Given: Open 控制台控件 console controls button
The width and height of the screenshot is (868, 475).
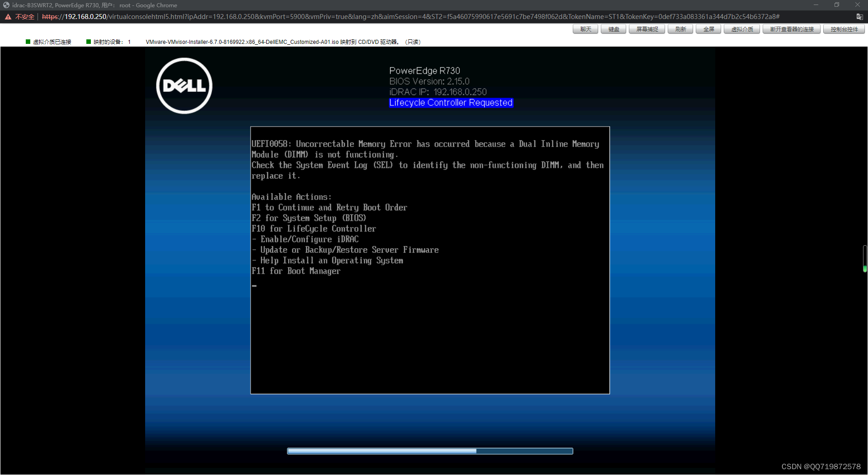Looking at the screenshot, I should tap(844, 29).
